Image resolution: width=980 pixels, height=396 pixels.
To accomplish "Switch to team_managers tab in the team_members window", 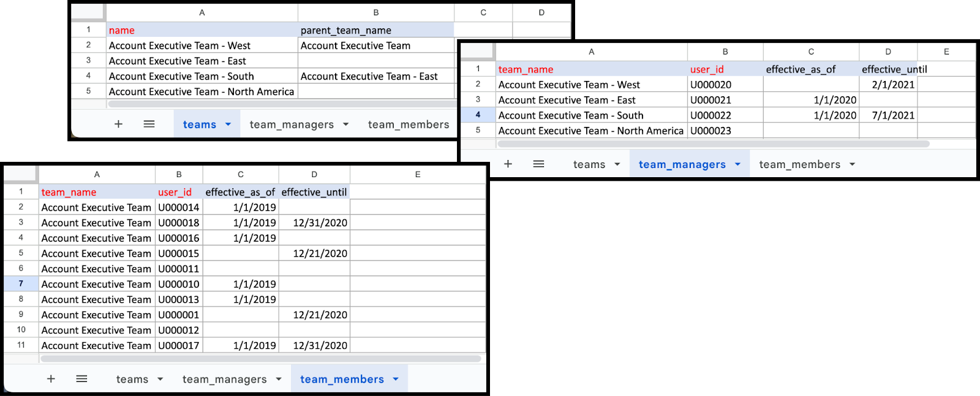I will click(225, 379).
